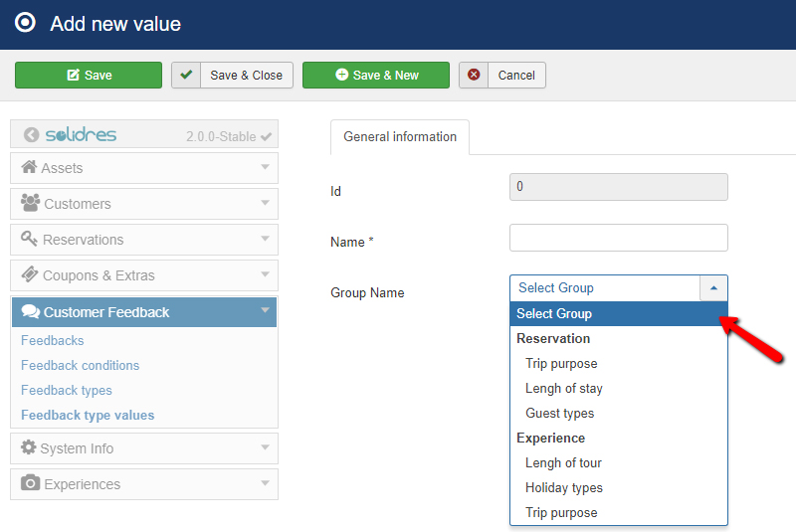Choose the highlighted Select Group option
This screenshot has width=796, height=532.
coord(618,314)
